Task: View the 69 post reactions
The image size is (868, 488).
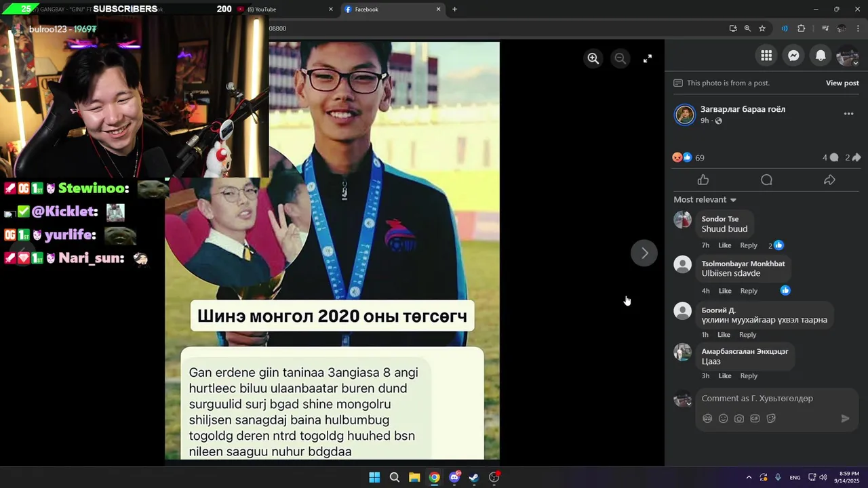Action: click(x=688, y=158)
